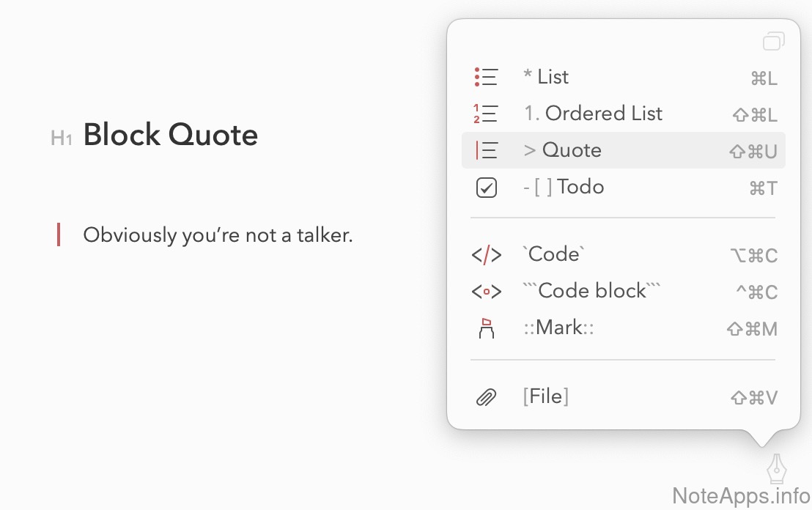Click the red quote bar beside the text
This screenshot has height=510, width=812.
click(x=59, y=235)
